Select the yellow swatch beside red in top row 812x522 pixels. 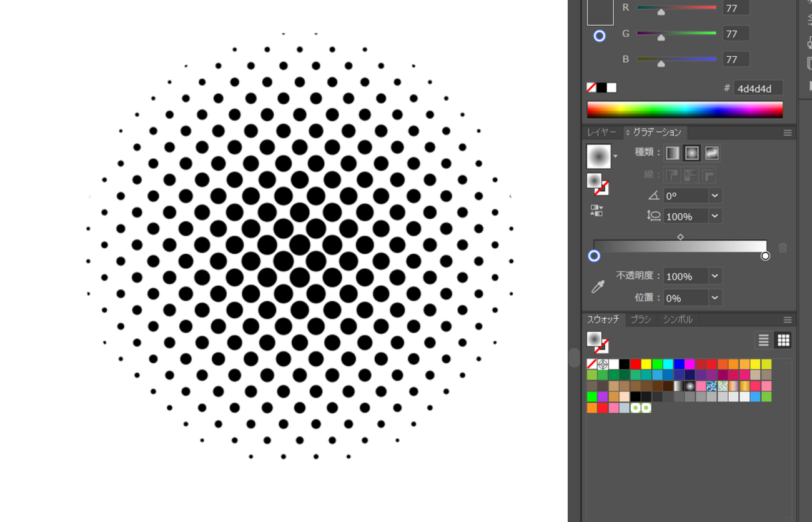point(646,364)
